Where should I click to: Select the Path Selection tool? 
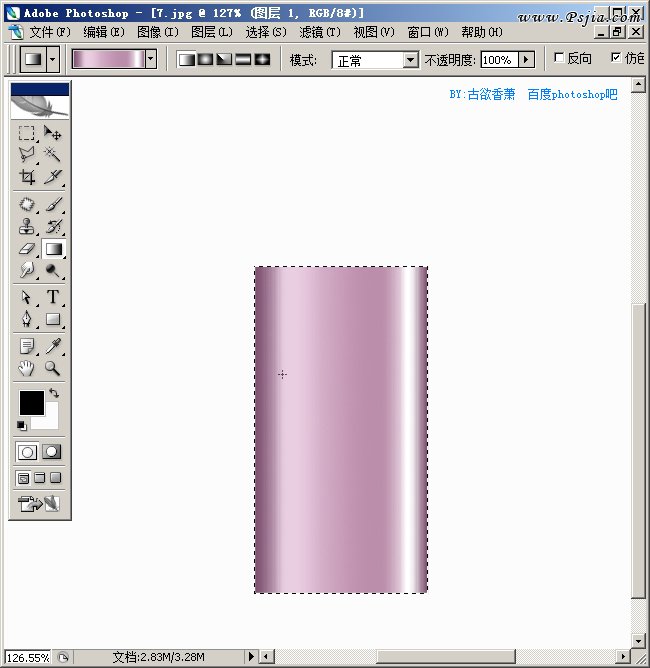[26, 297]
